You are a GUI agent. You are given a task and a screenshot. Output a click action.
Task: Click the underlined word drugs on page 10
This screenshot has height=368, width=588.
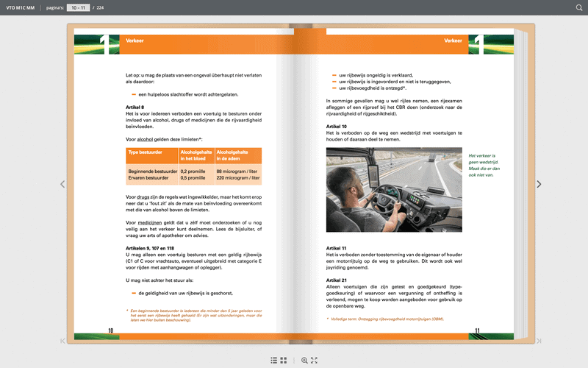[143, 197]
